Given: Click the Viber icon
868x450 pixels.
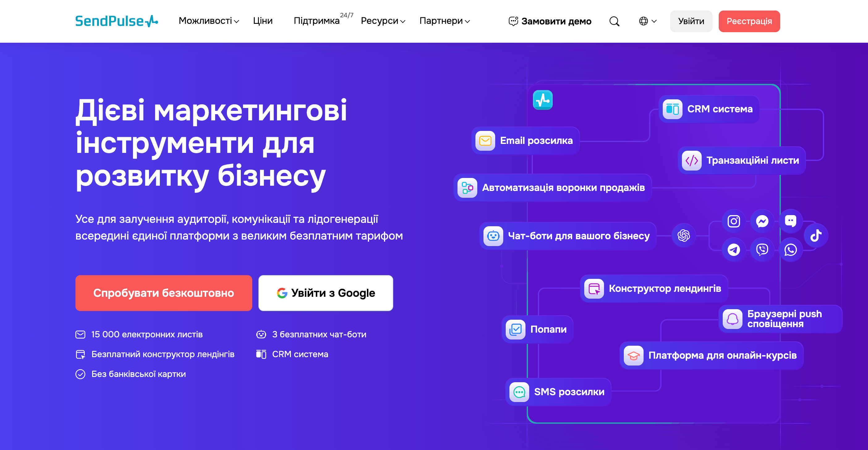Looking at the screenshot, I should [762, 250].
